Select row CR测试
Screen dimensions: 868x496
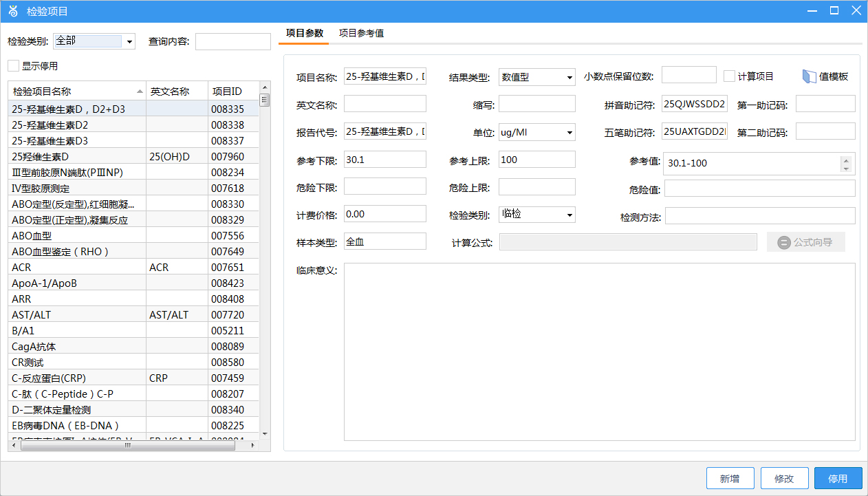[133, 363]
